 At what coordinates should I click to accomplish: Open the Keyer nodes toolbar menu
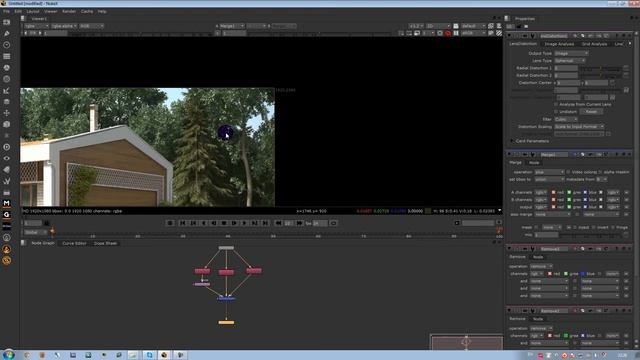(x=7, y=90)
